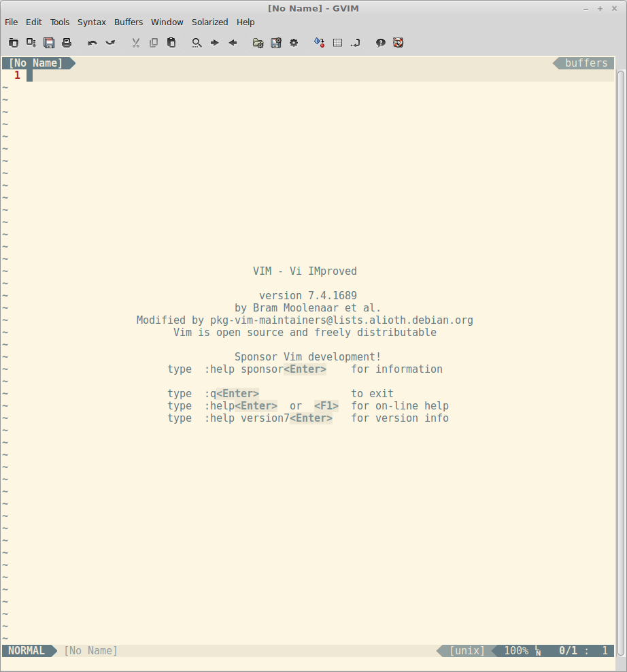This screenshot has width=627, height=672.
Task: Click the Build tags toolbar icon
Action: click(338, 43)
